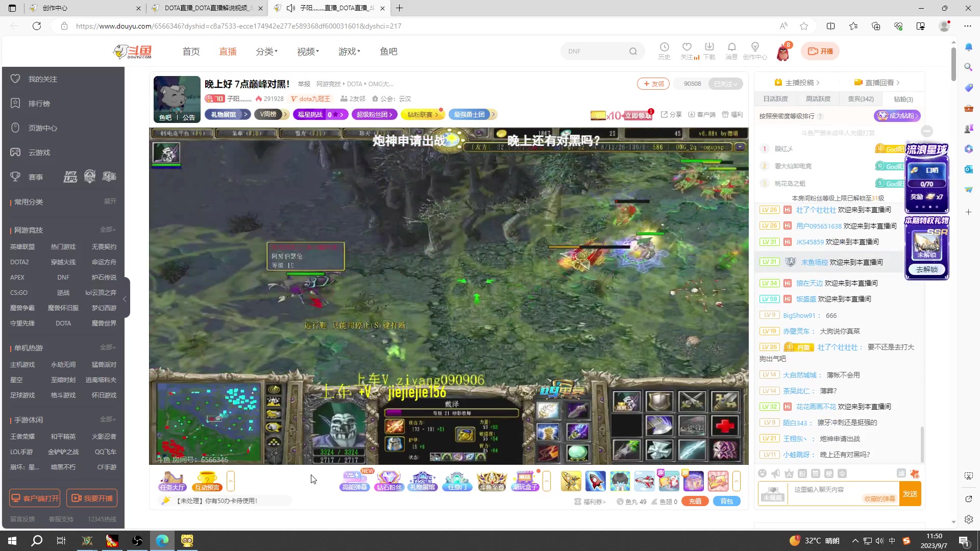
Task: Click the 分享 share icon under title
Action: (x=671, y=115)
